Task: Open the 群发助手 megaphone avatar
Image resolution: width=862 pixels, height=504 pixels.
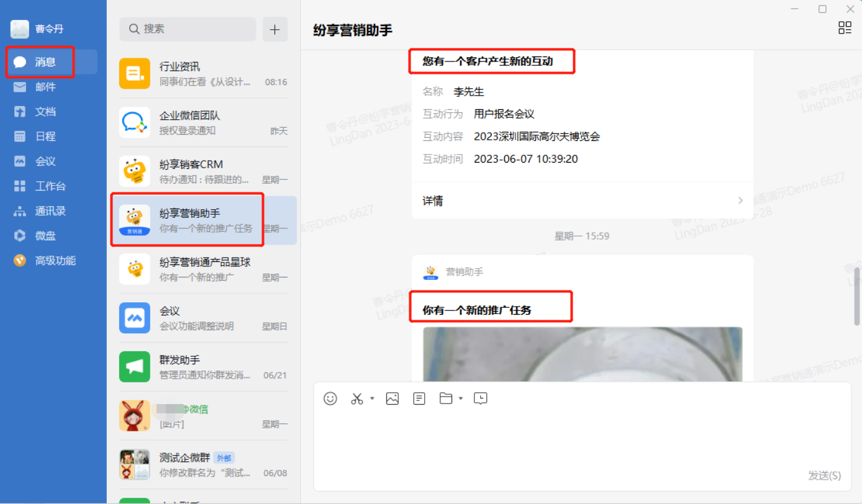Action: click(135, 367)
